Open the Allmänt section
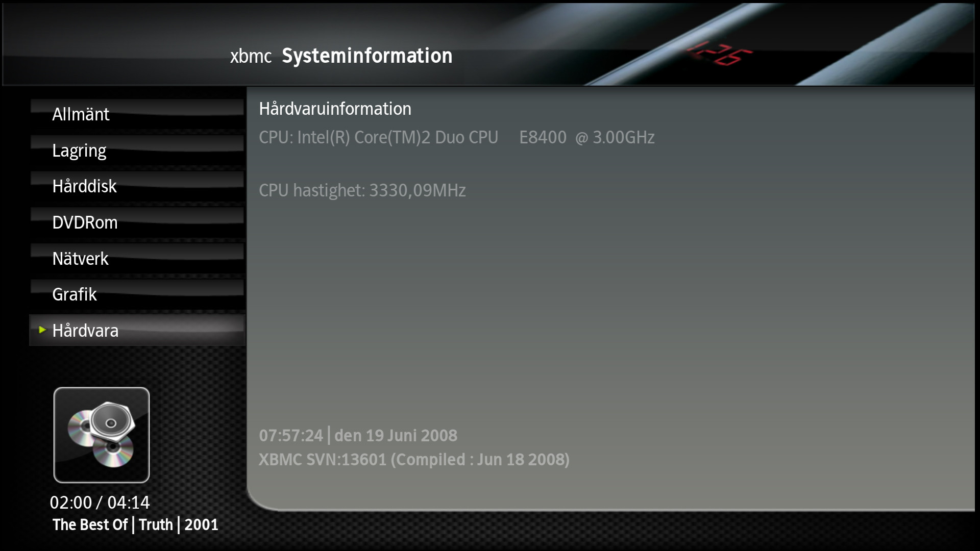 [x=137, y=114]
